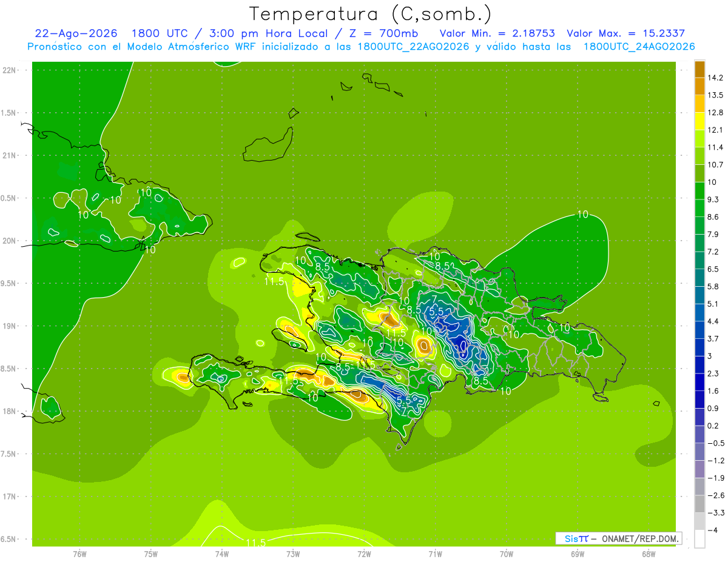Viewport: 728px width, 562px height.
Task: Click the 68W longitude axis label
Action: [x=649, y=554]
